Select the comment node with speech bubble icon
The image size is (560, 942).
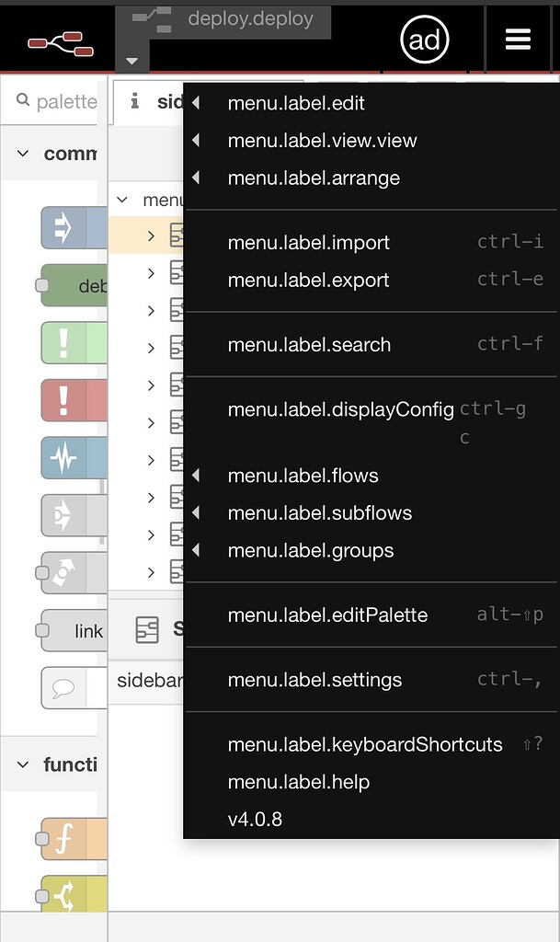pos(64,687)
